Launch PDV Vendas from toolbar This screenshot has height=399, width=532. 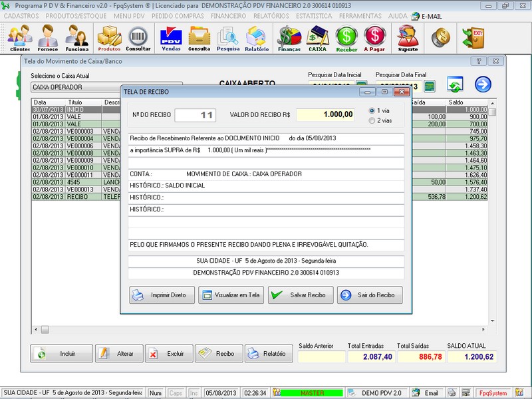(171, 38)
